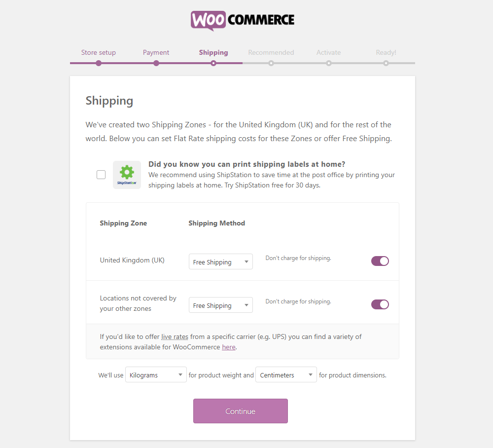
Task: Open shipping method dropdown for other locations
Action: click(x=221, y=305)
